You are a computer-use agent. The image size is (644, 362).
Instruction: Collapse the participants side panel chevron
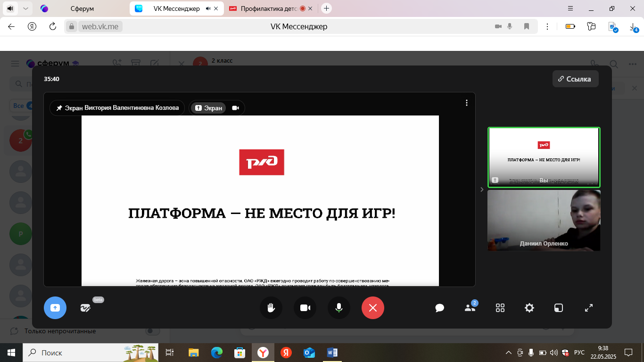482,189
